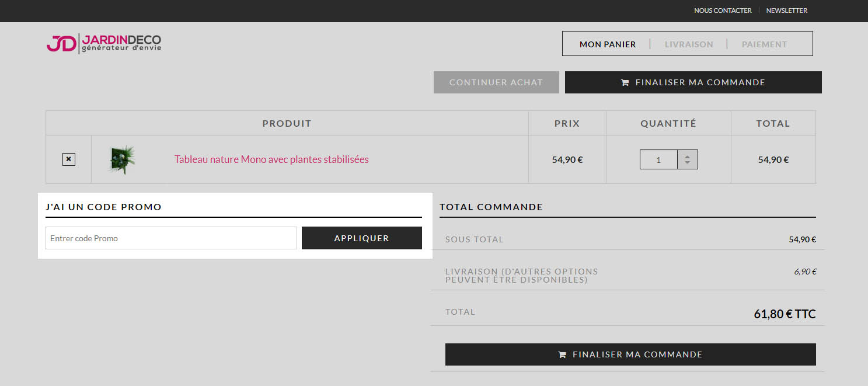
Task: Click the Livraison shipping options row
Action: coord(628,276)
